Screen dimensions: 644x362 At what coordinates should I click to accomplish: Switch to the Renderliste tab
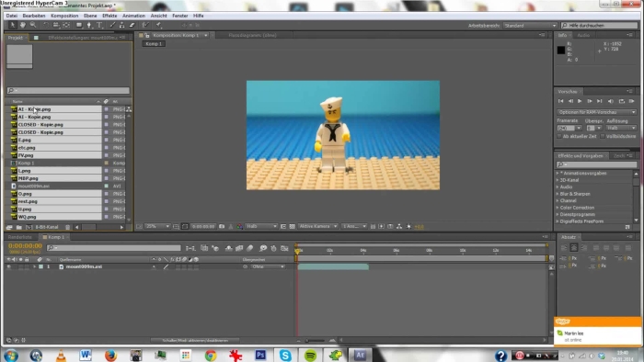tap(19, 237)
